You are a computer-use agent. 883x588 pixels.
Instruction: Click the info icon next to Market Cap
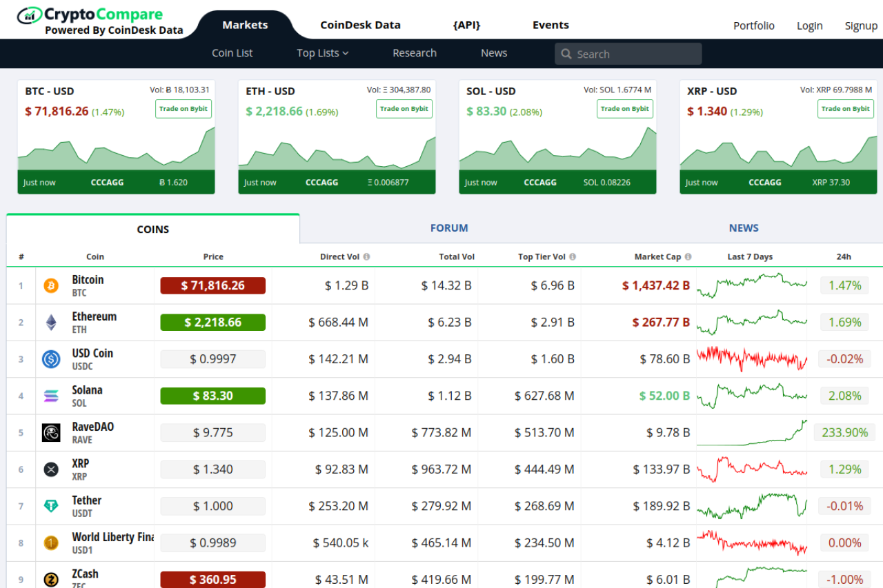click(688, 256)
